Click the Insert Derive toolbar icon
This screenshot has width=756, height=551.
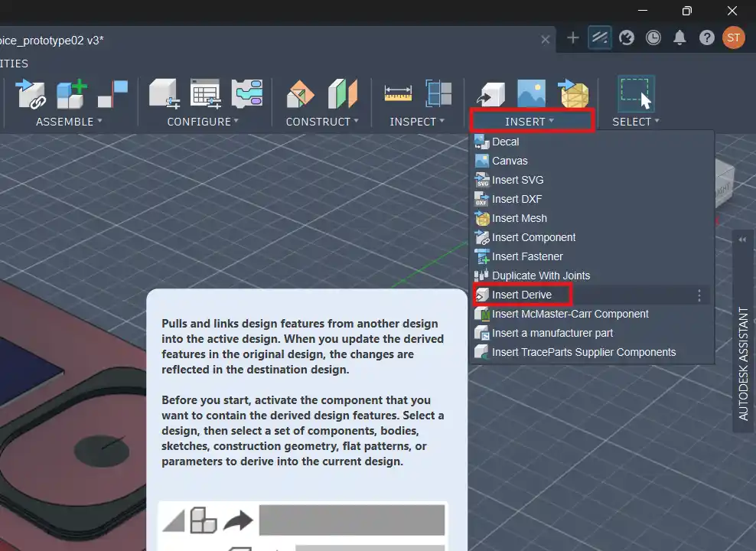click(x=490, y=94)
